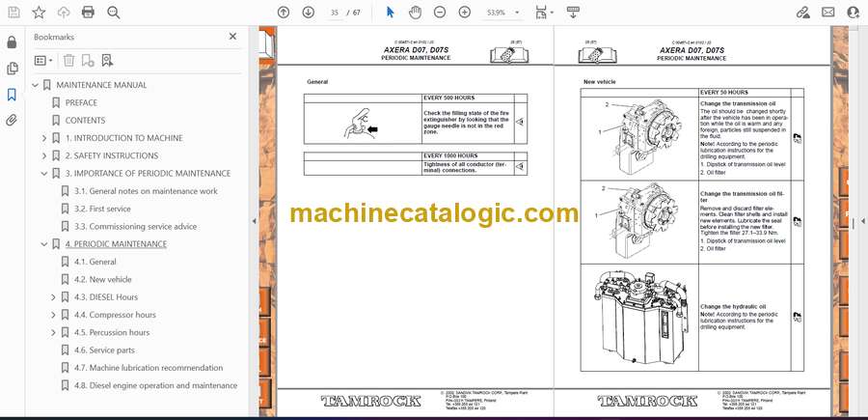Click the 4. PERIODIC MAINTENANCE bookmark label
Screen dimensions: 868x420
[x=117, y=244]
